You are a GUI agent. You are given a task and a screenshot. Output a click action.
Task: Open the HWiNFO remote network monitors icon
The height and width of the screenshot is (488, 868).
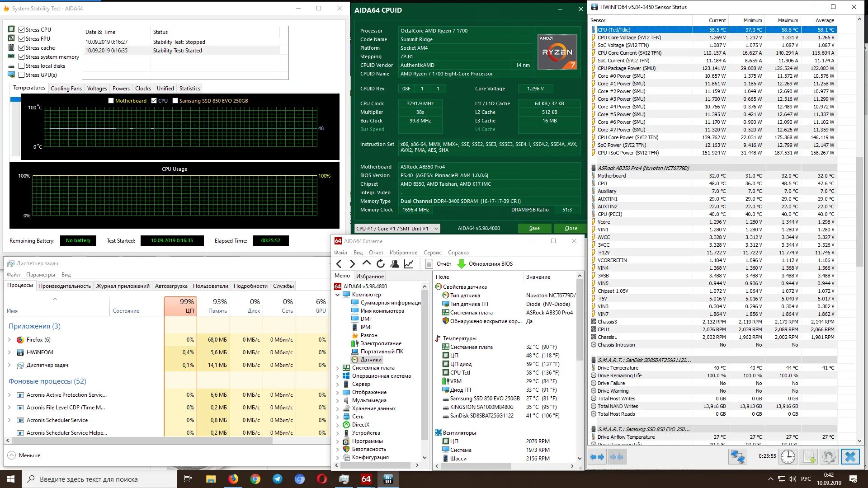point(737,457)
